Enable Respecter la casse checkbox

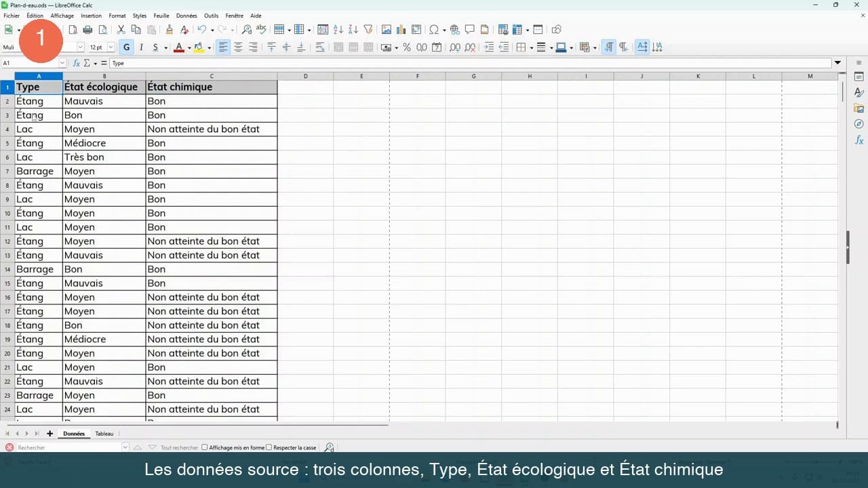[x=269, y=447]
